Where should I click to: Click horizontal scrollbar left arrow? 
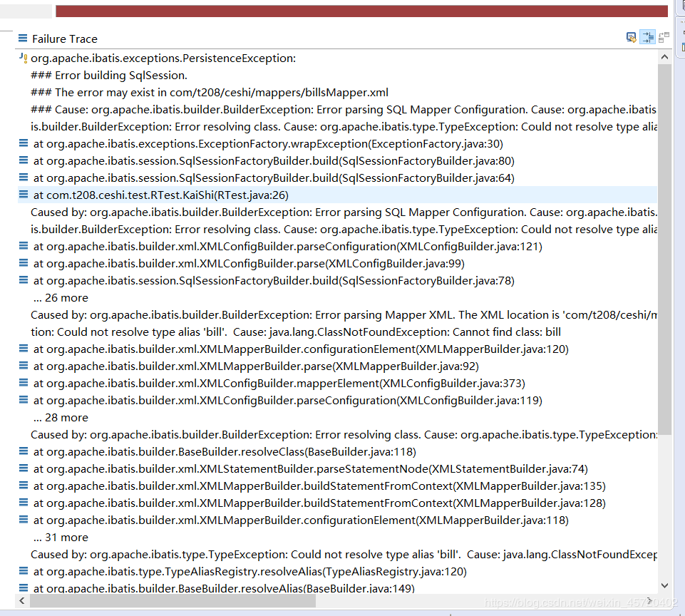pos(22,601)
